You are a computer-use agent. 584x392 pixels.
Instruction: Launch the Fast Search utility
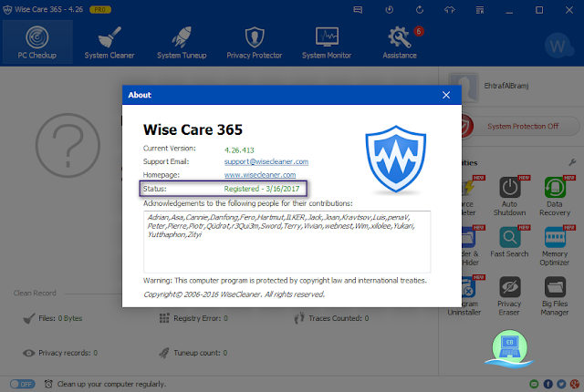click(509, 242)
